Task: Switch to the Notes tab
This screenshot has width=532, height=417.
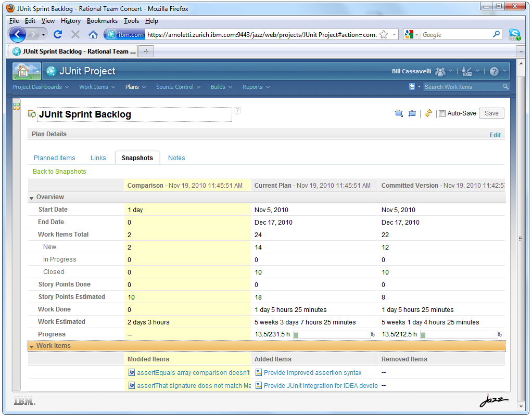Action: [176, 158]
